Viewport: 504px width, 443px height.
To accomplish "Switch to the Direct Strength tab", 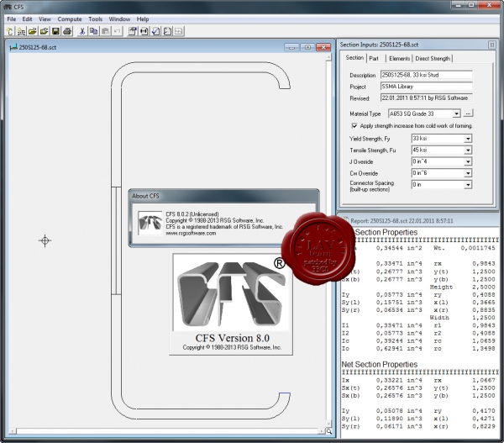I will click(x=433, y=59).
